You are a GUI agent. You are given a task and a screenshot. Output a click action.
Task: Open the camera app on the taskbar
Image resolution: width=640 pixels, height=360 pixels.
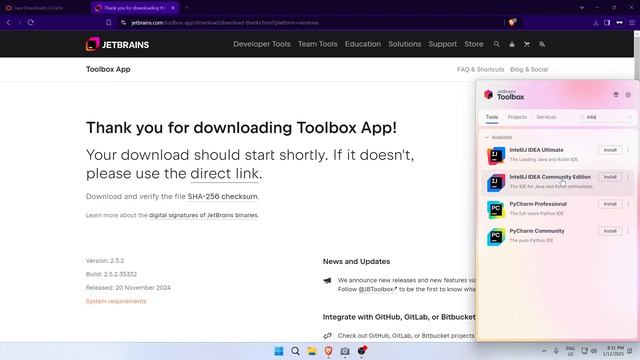coord(345,351)
